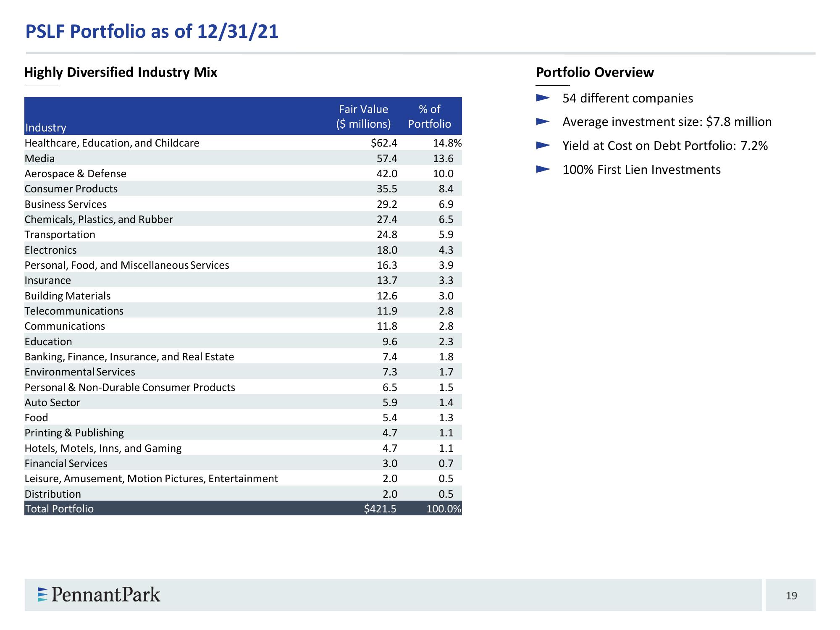Select the Food row label
This screenshot has height=630, width=840.
(x=36, y=418)
